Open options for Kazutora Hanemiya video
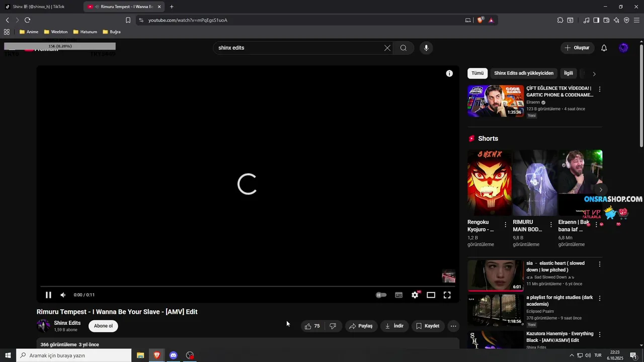 (599, 334)
